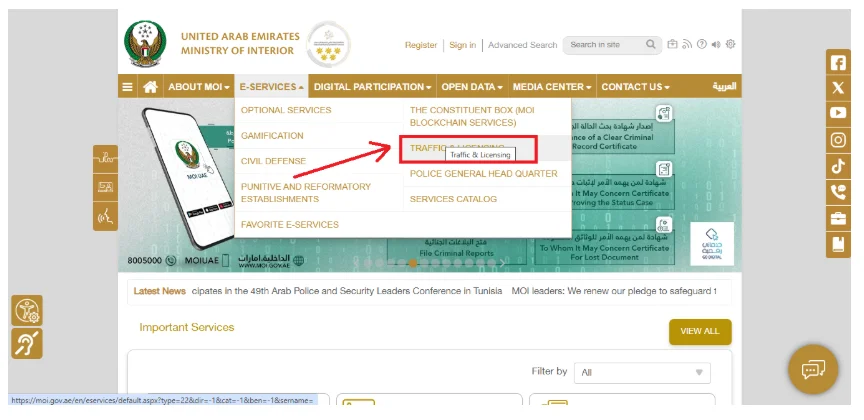Click the middle icon in left gold sidebar
This screenshot has height=420, width=864.
coord(105,187)
